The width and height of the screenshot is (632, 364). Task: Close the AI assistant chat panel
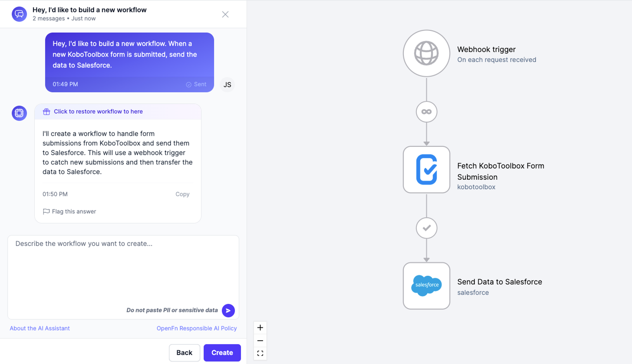[225, 14]
